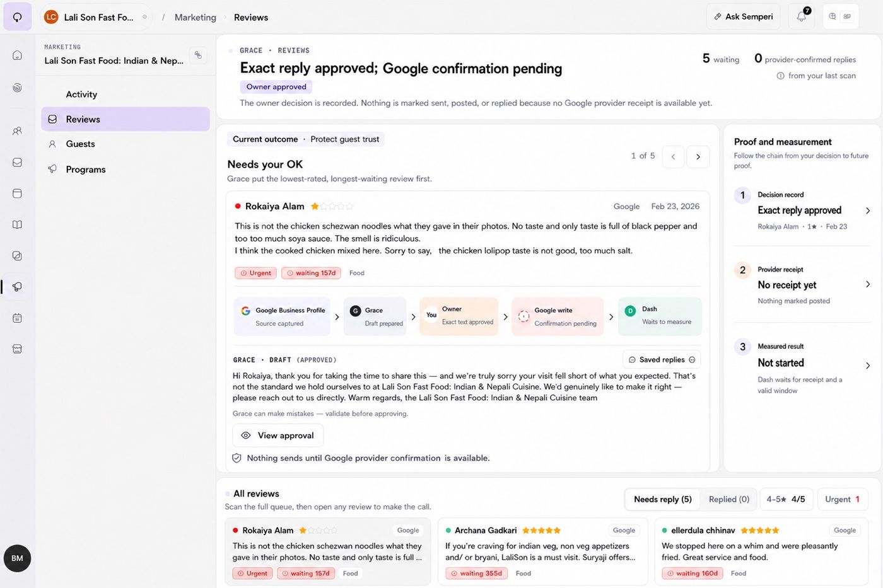Click 'waiting 355d' tag on Archana's card
This screenshot has width=883, height=588.
476,574
